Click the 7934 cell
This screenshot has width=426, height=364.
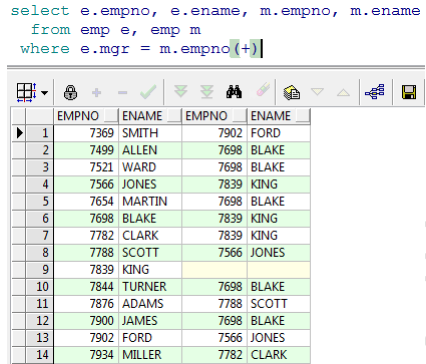86,355
